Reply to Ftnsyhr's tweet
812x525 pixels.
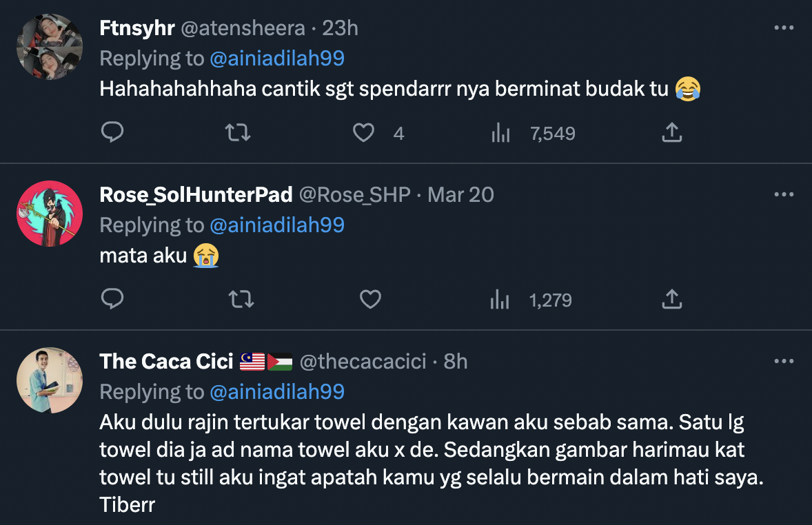(x=112, y=132)
